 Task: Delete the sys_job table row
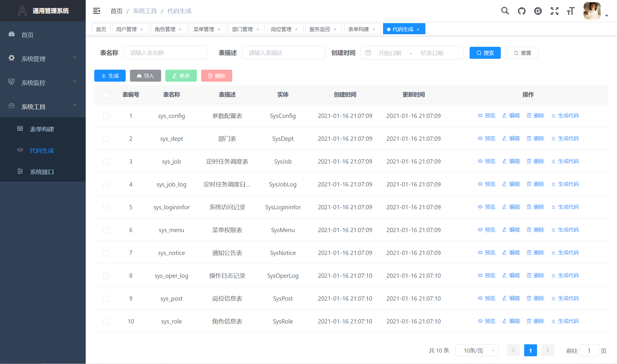point(535,161)
